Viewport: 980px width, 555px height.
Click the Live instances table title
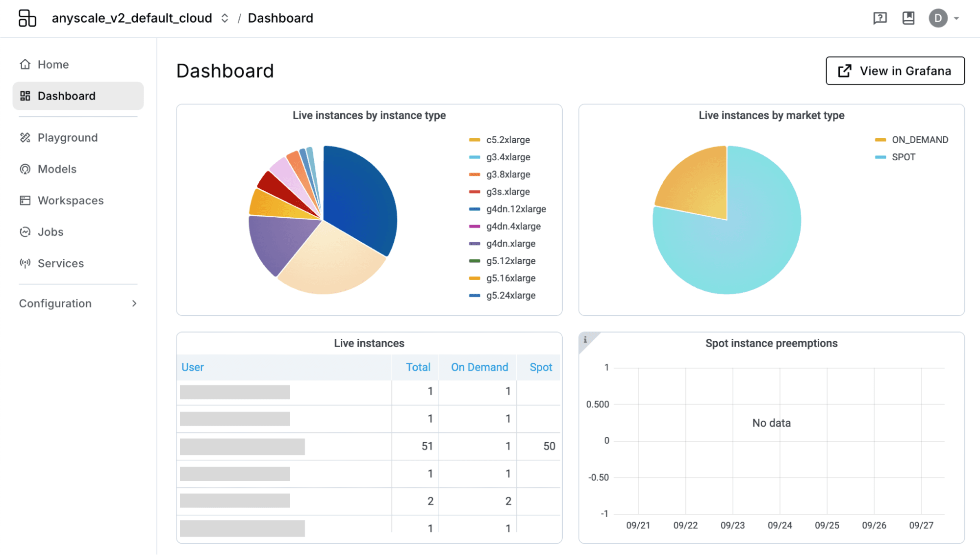point(369,343)
